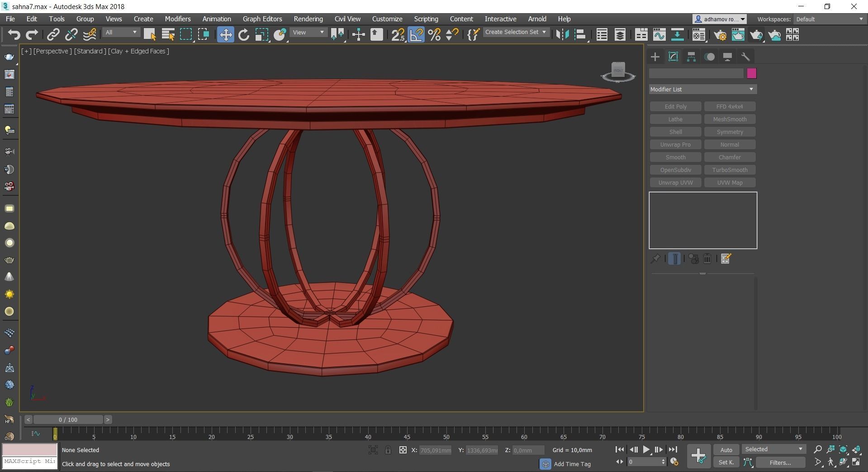Image resolution: width=868 pixels, height=472 pixels.
Task: Click the 0 / 100 time slider
Action: [68, 420]
